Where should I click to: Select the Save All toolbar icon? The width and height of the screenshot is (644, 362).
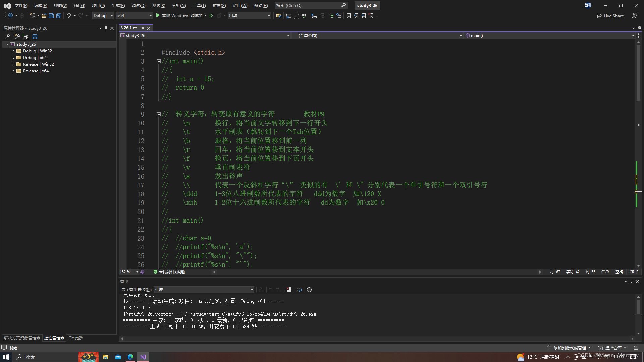58,16
